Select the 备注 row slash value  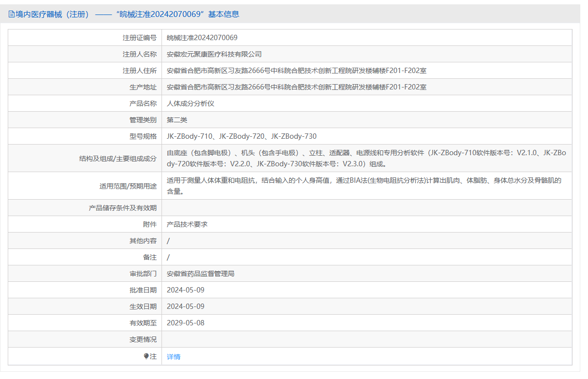(x=168, y=257)
